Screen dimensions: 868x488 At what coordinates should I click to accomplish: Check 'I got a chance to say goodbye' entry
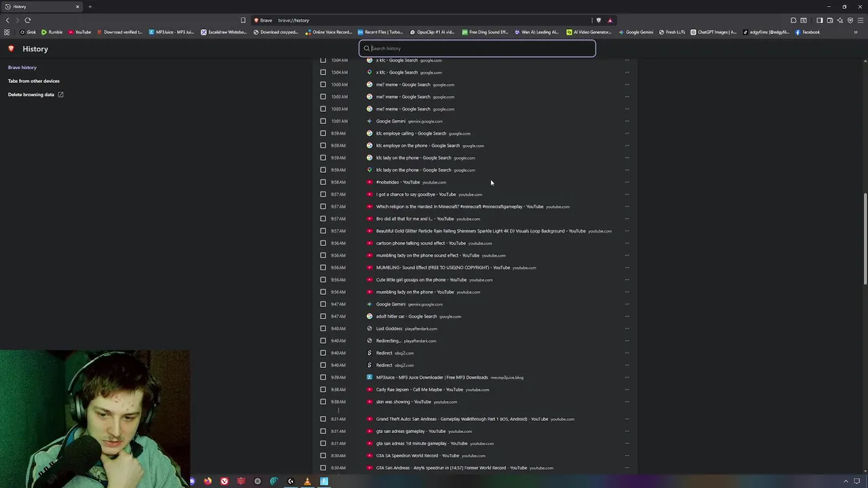[x=323, y=195]
